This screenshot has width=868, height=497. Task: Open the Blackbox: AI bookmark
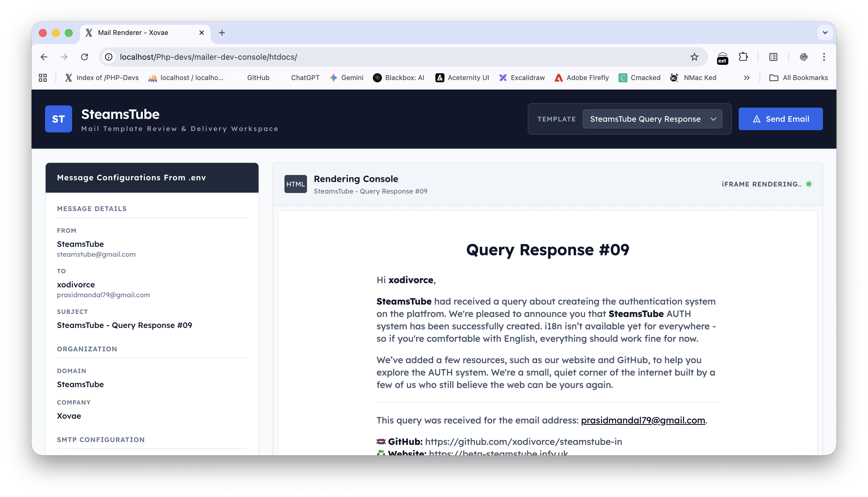pos(399,77)
